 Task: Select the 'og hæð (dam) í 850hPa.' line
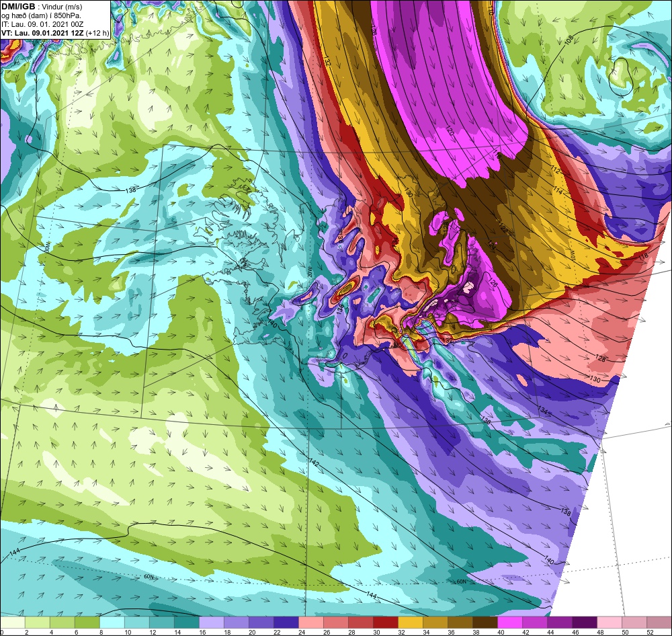pos(41,16)
